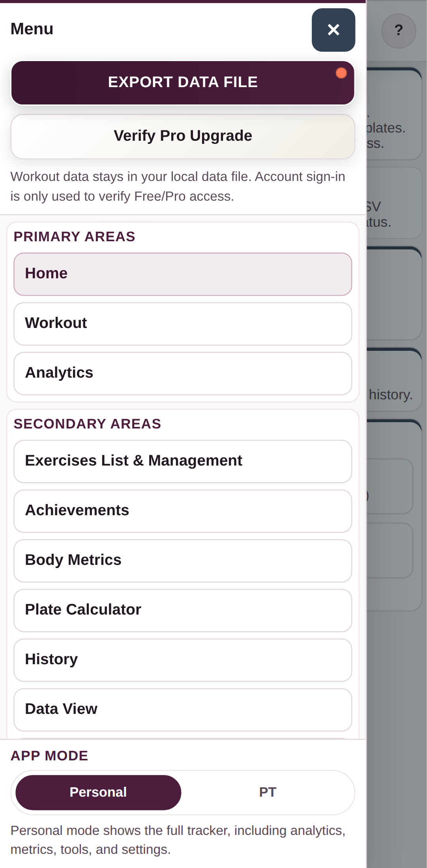Navigate to Analytics
427x868 pixels.
(x=183, y=373)
